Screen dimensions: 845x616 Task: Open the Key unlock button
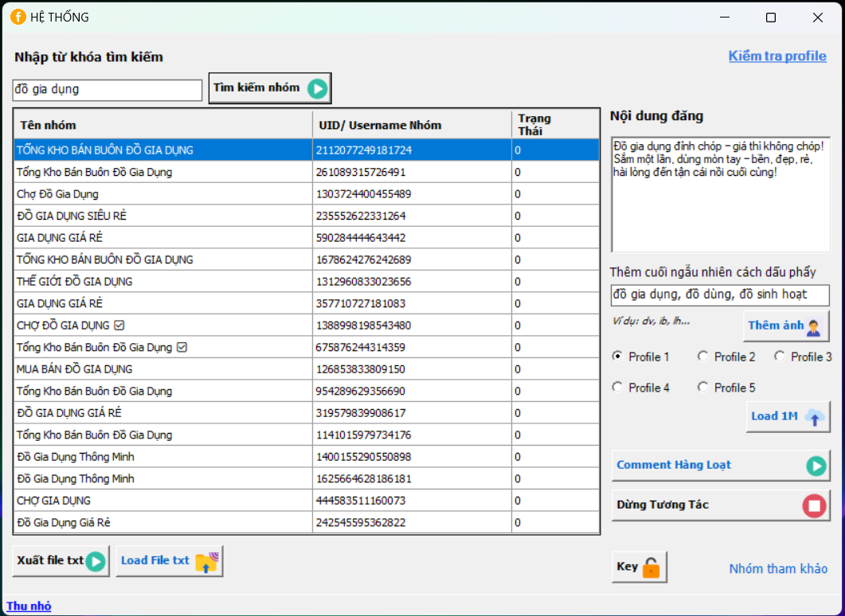[640, 567]
